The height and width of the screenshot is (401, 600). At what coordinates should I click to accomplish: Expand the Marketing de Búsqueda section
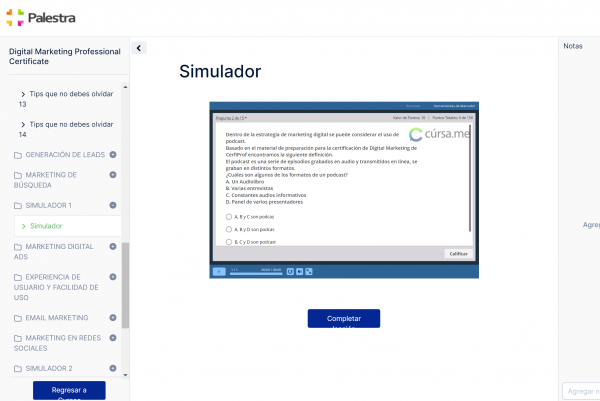pos(113,175)
